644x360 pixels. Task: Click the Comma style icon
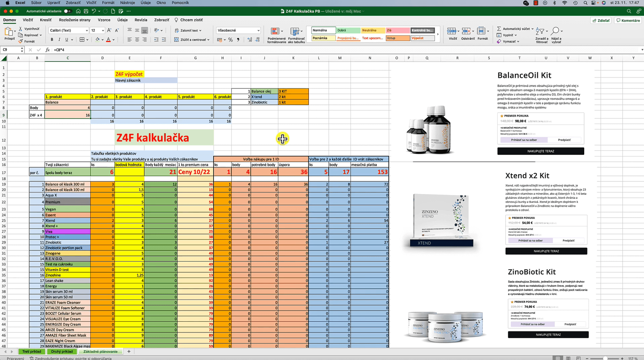[x=238, y=40]
